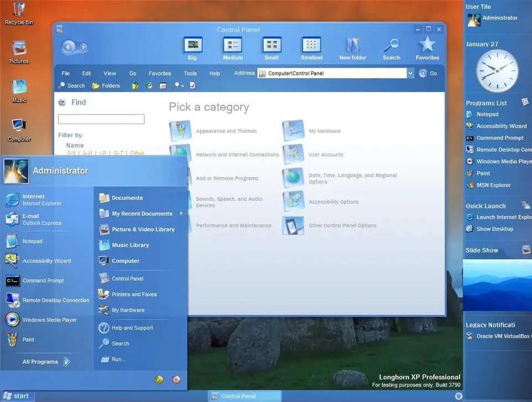Switch to Big icon view
This screenshot has width=532, height=402.
click(193, 49)
